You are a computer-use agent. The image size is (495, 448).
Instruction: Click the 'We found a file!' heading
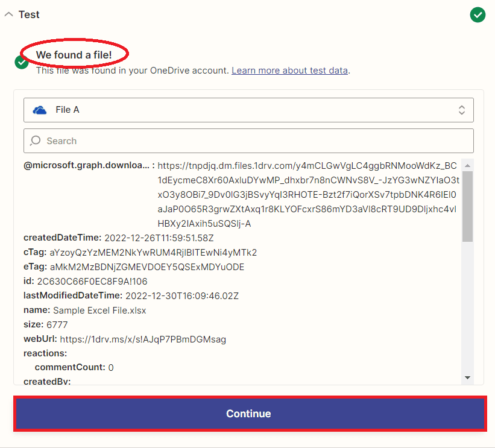point(74,55)
